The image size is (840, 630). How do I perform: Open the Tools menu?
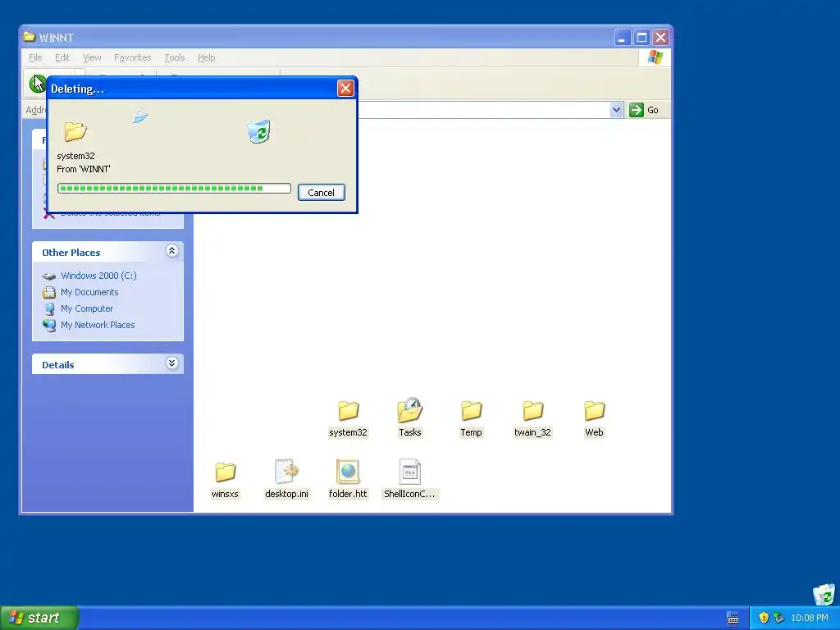coord(174,57)
